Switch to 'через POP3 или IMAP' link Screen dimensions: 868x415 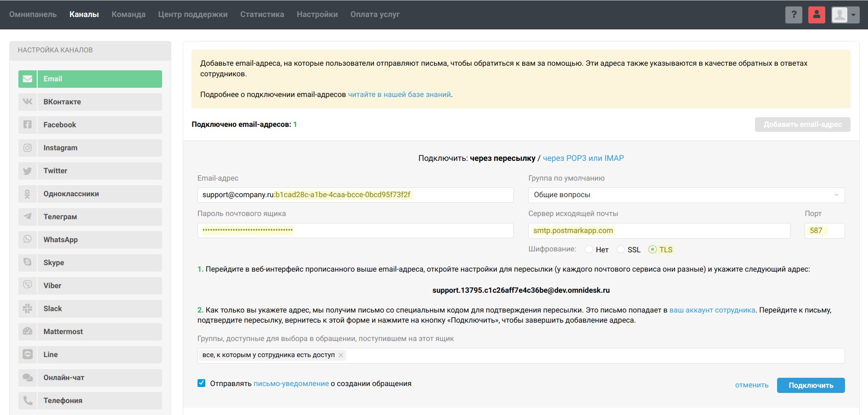583,158
